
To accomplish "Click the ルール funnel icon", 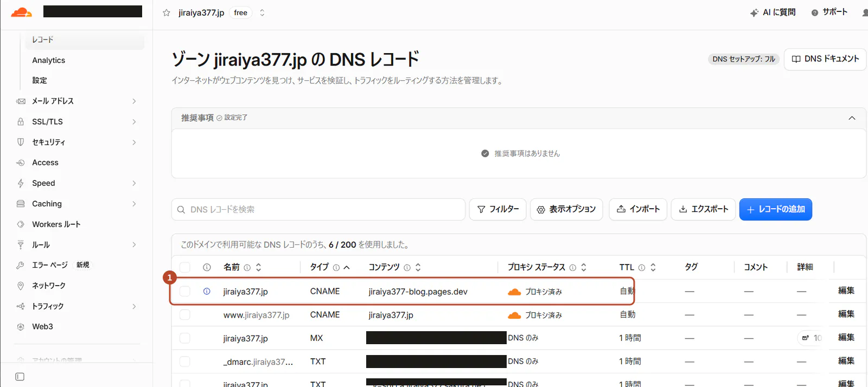I will [x=21, y=245].
